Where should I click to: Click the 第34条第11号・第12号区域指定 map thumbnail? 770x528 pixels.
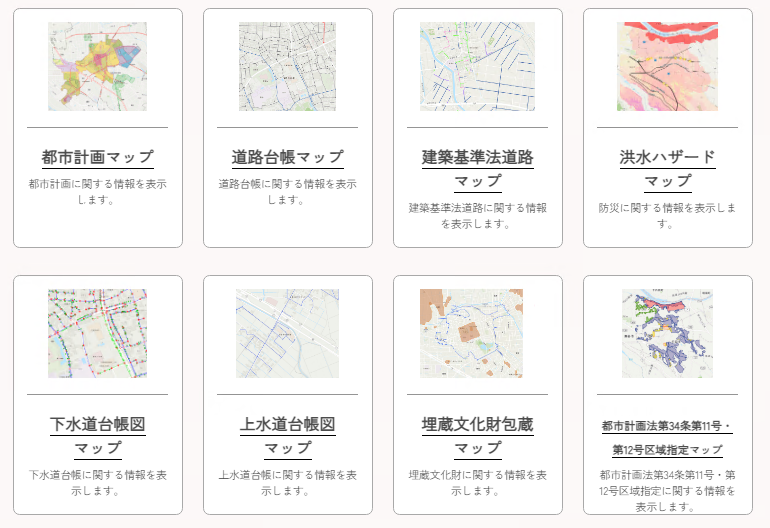(667, 333)
